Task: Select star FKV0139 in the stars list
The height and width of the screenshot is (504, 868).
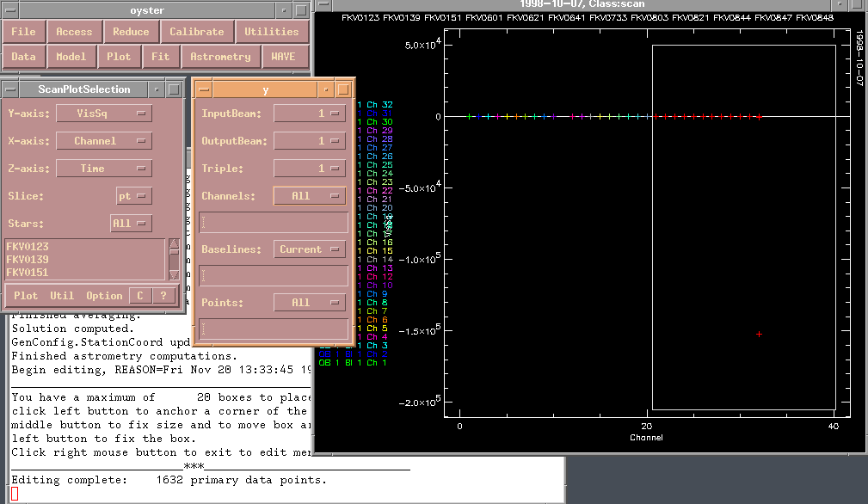Action: coord(28,260)
